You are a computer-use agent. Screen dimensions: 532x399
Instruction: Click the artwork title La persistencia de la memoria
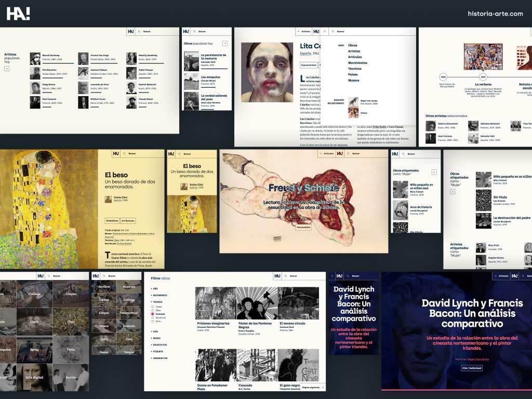pos(214,57)
